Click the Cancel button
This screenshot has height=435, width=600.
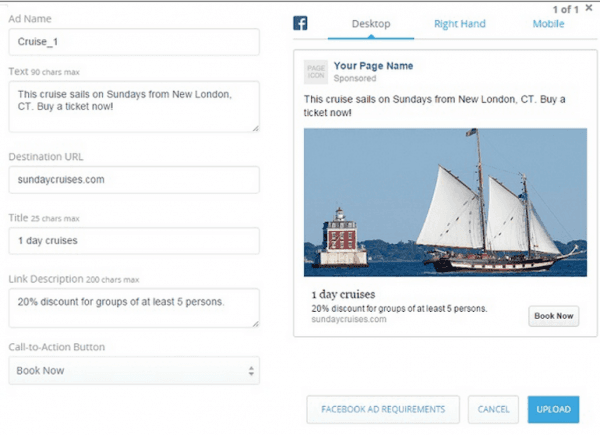494,409
